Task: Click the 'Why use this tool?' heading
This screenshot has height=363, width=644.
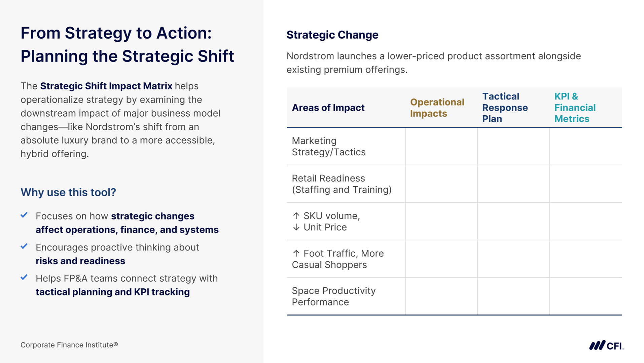Action: coord(68,192)
